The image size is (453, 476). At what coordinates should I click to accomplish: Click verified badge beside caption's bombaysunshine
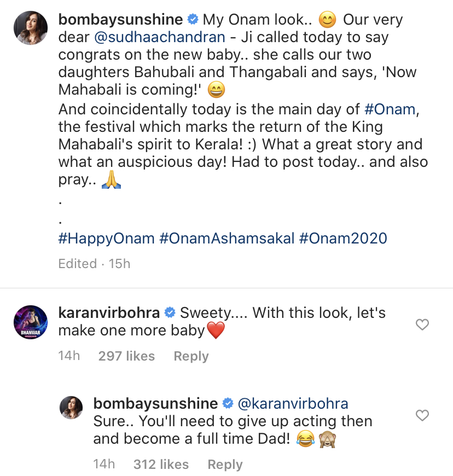(193, 20)
